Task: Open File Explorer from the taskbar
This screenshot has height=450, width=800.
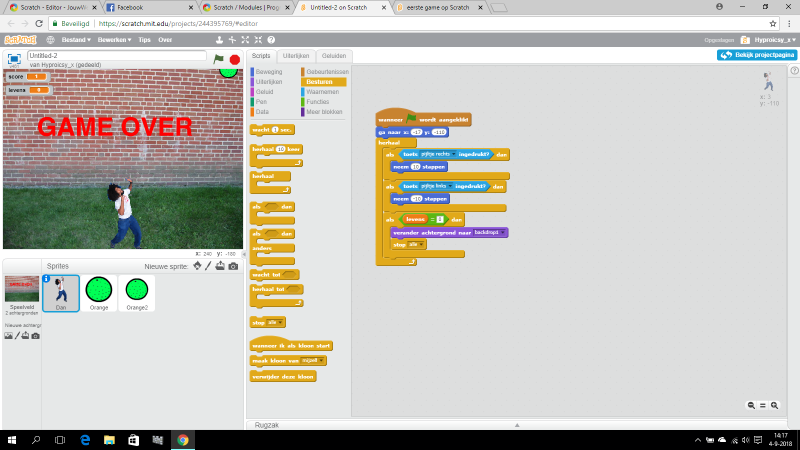Action: (109, 440)
